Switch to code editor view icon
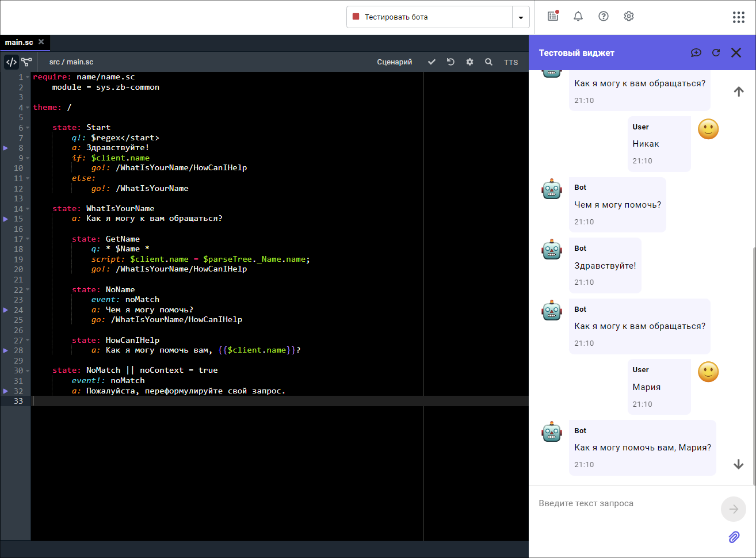Image resolution: width=756 pixels, height=558 pixels. [x=12, y=62]
